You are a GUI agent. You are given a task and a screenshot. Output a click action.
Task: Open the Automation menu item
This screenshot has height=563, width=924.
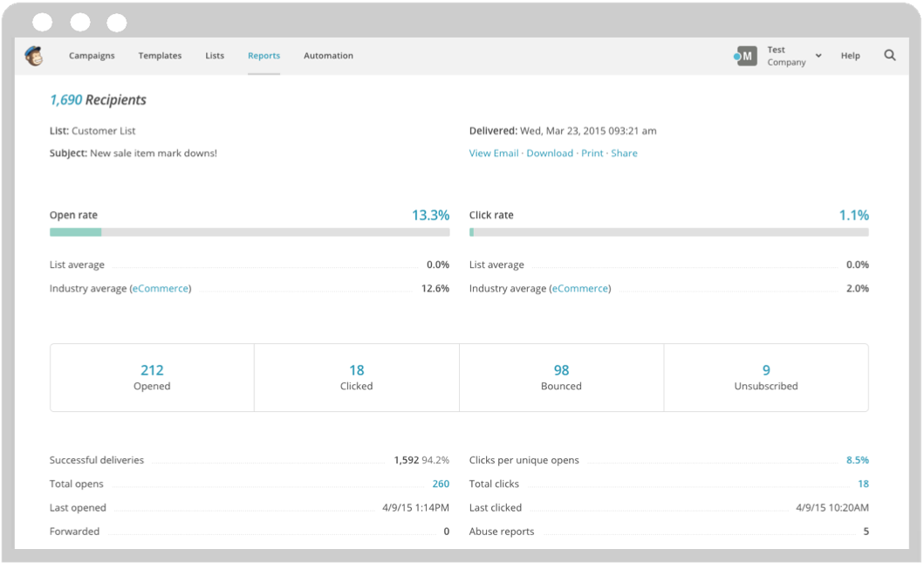click(x=328, y=55)
